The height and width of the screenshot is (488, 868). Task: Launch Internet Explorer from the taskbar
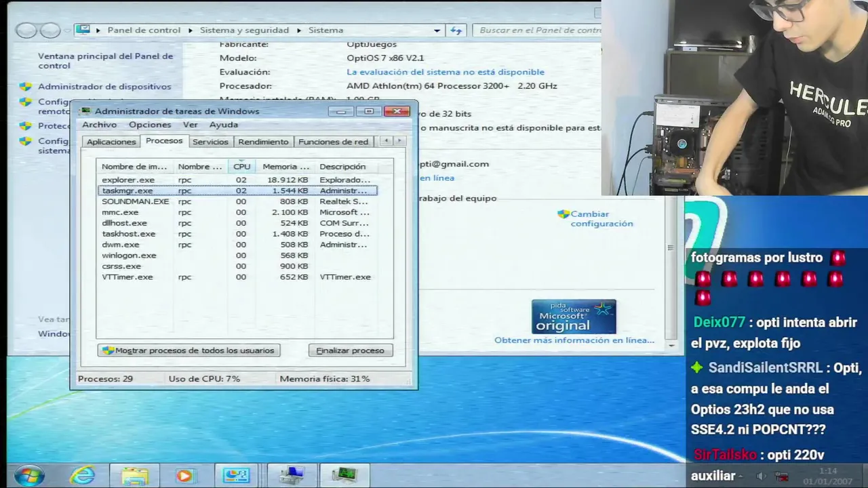pos(83,476)
